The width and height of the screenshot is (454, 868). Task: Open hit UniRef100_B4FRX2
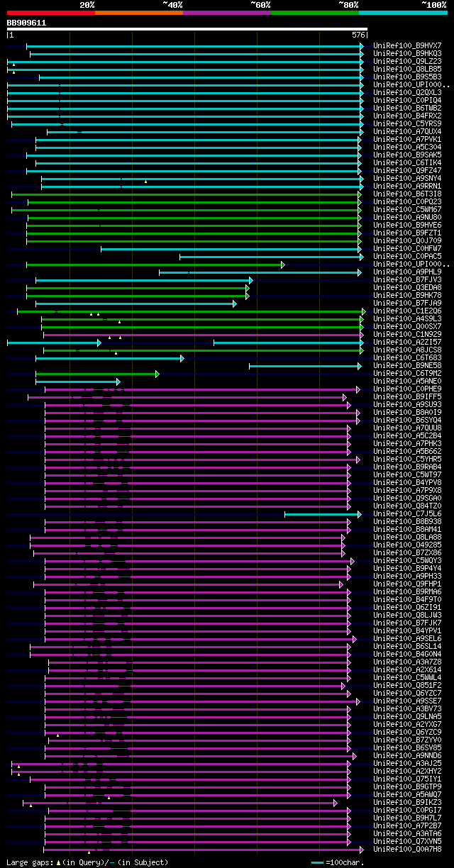pyautogui.click(x=408, y=116)
